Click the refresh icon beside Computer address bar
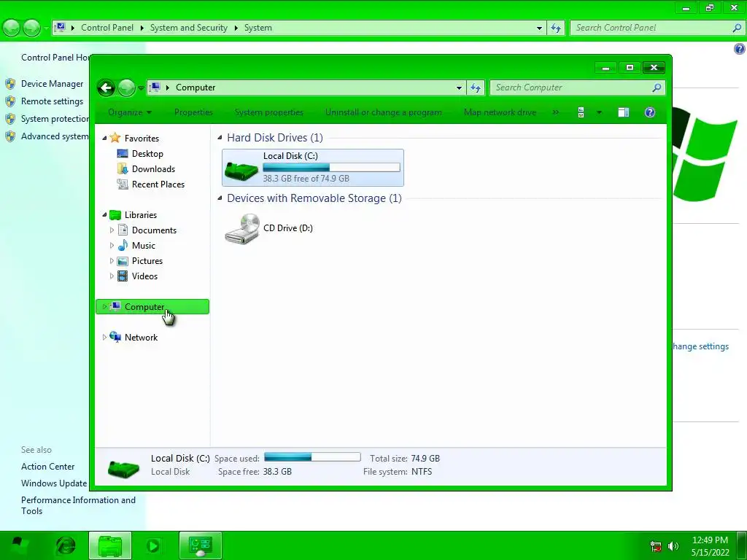747x560 pixels. 476,87
